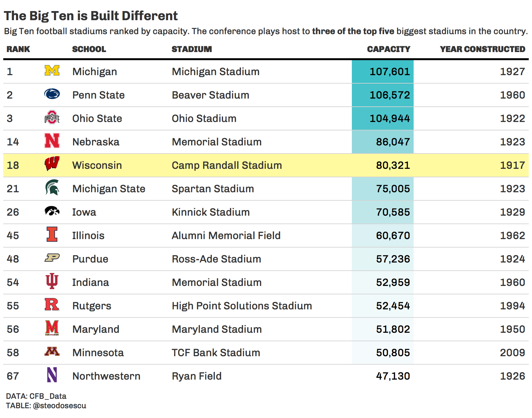The height and width of the screenshot is (418, 532).
Task: Click the Iowa Hawkeye logo
Action: coord(52,211)
